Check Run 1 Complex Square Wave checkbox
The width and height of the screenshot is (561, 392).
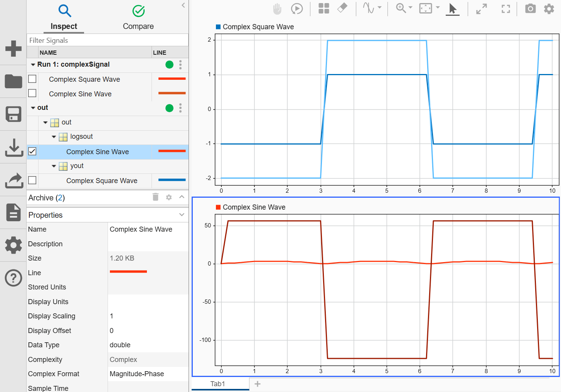pos(32,79)
